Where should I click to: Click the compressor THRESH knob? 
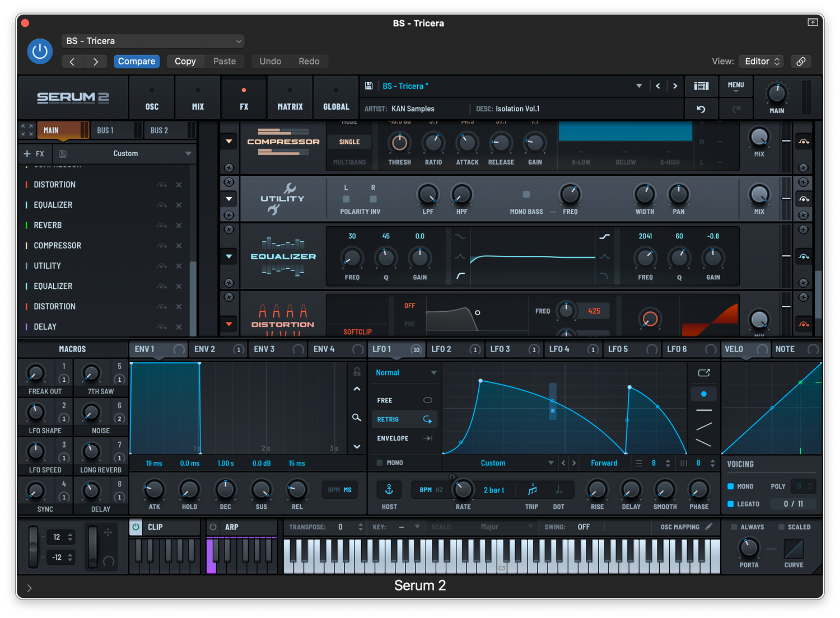coord(399,143)
